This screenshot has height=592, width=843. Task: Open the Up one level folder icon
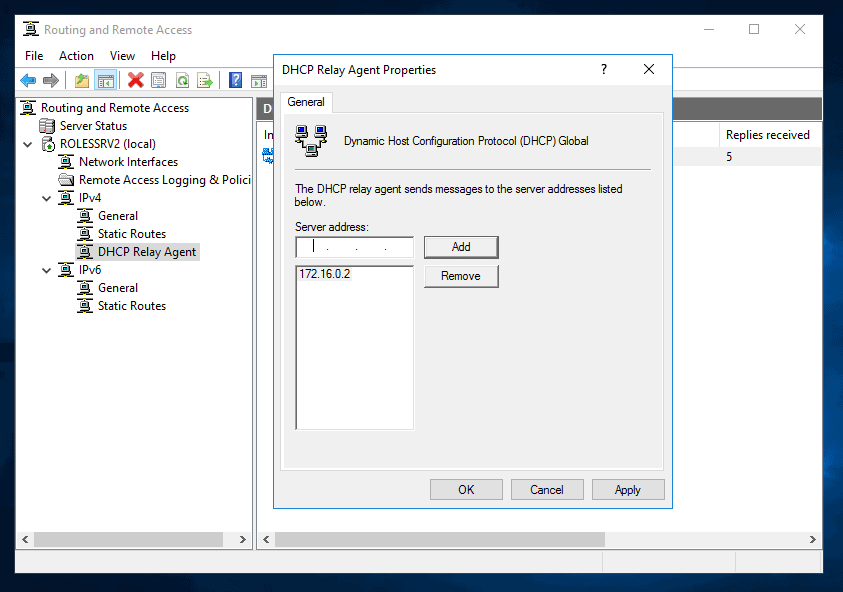[x=82, y=79]
